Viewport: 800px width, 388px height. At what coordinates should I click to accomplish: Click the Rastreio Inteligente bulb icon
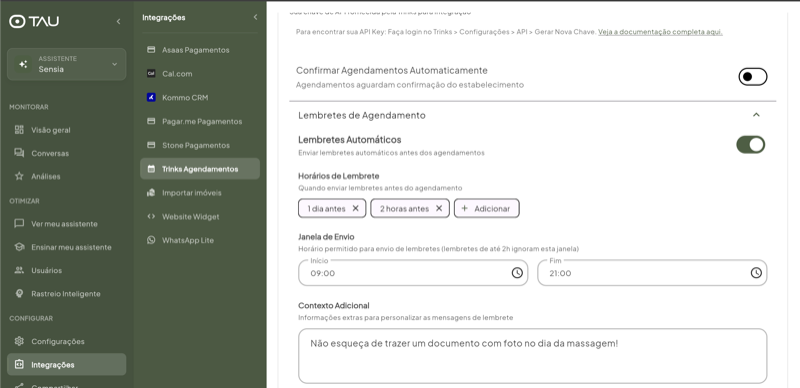click(19, 294)
